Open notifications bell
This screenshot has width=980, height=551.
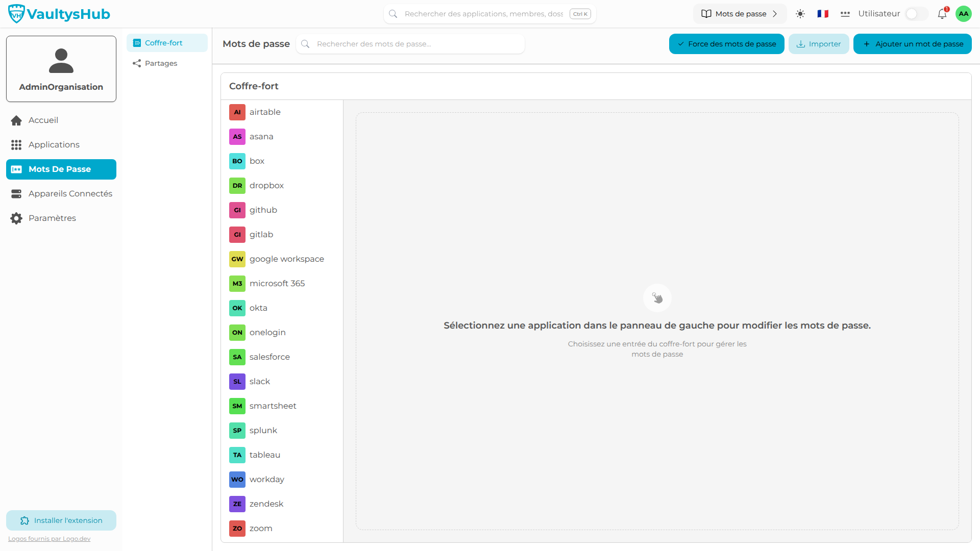(x=942, y=14)
